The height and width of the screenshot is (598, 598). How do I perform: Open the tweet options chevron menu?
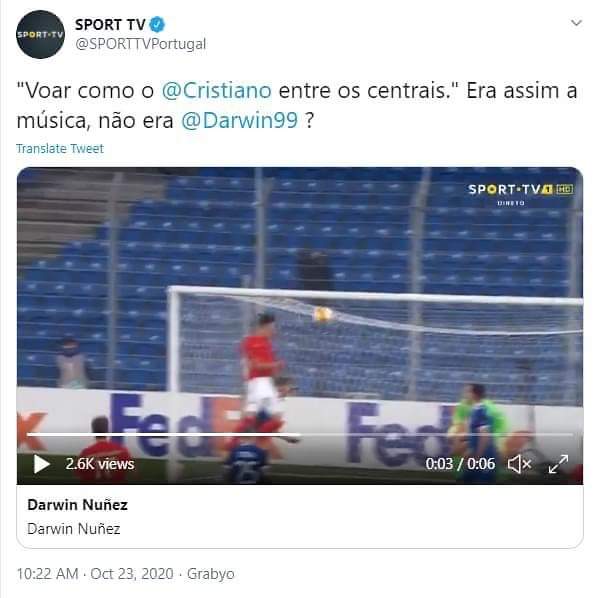click(x=576, y=23)
